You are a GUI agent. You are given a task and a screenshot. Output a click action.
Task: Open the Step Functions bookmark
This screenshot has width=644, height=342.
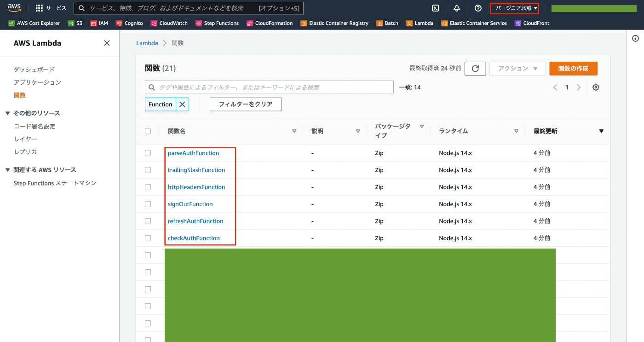[217, 23]
